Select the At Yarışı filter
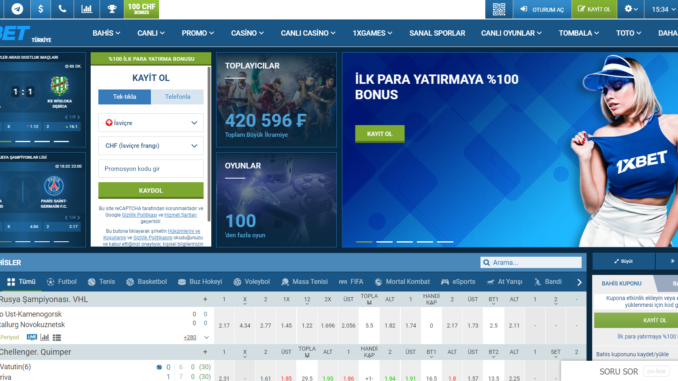Screen dimensions: 678x381 505,282
